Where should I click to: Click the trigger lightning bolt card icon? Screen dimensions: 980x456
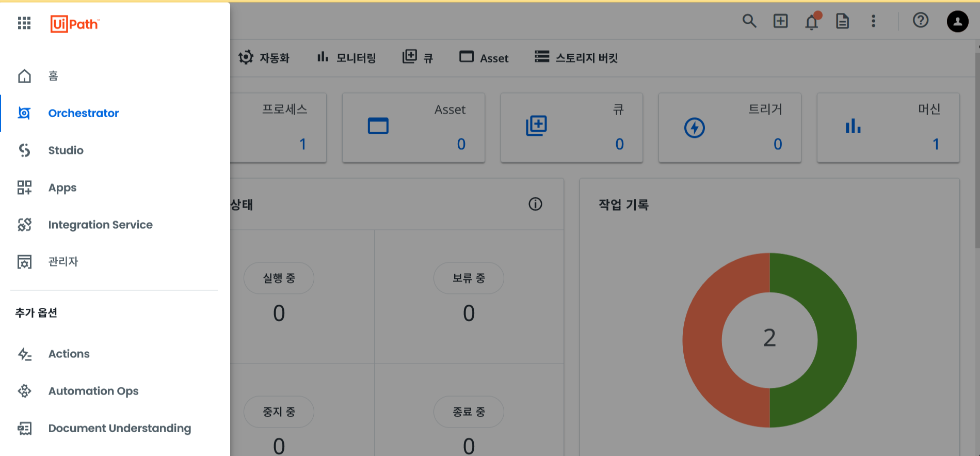click(694, 128)
